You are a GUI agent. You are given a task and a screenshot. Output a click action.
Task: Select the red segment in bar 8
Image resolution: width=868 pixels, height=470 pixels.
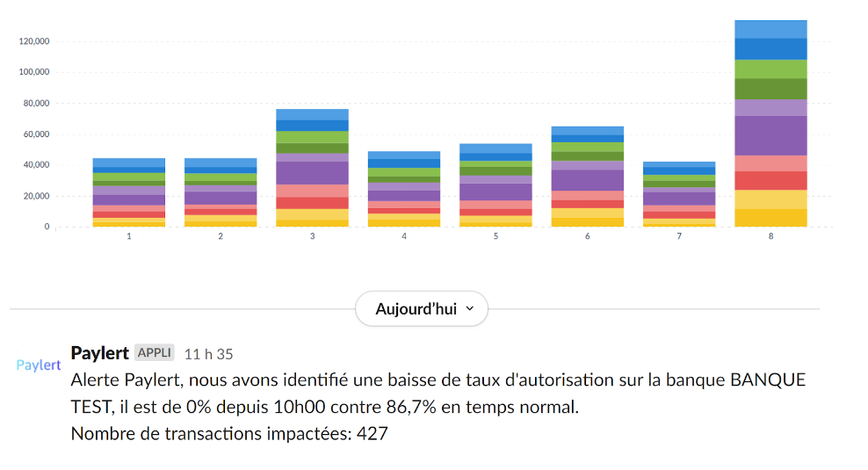tap(770, 180)
